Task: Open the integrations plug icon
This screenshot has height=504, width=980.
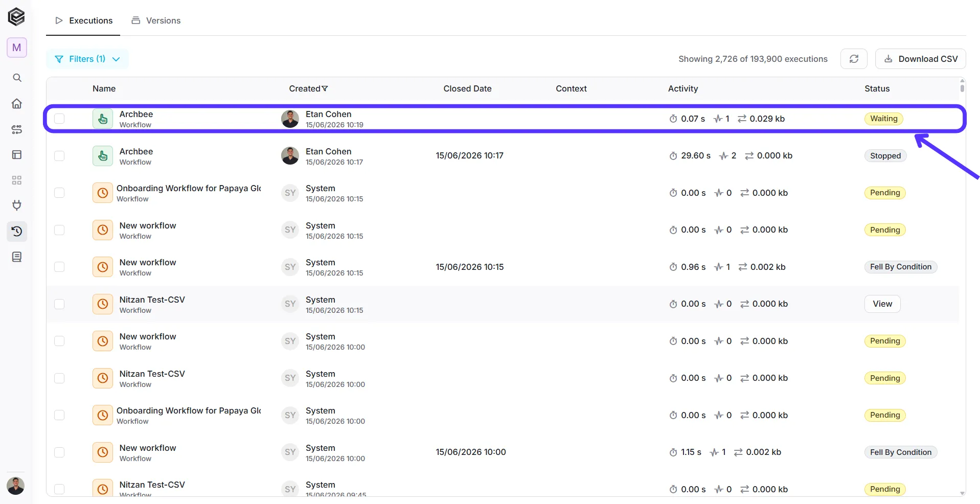Action: pyautogui.click(x=17, y=205)
